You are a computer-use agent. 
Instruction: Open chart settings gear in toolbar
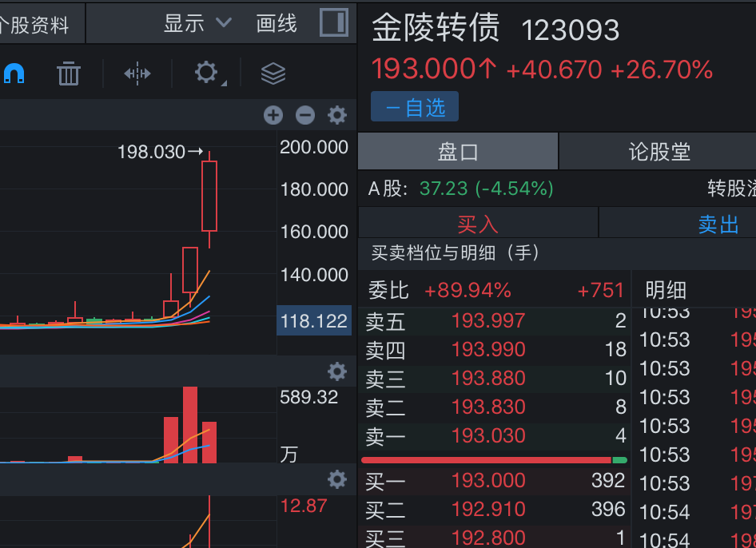coord(206,73)
